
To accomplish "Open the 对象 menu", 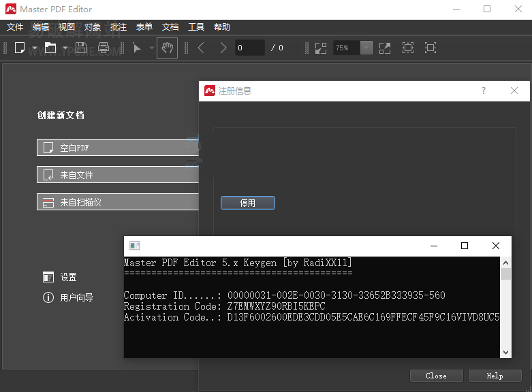I will click(x=92, y=27).
